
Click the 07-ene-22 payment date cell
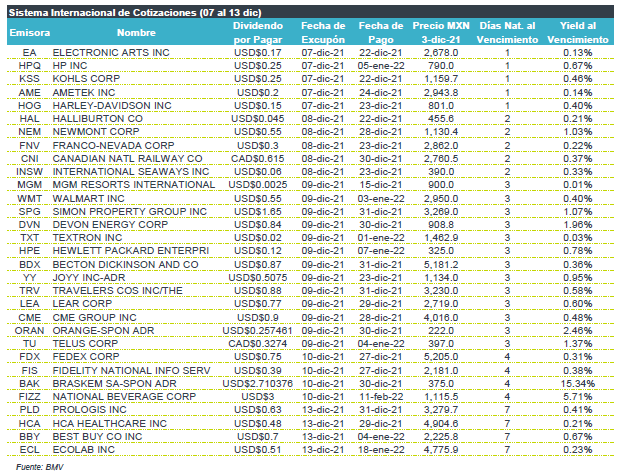pos(381,251)
